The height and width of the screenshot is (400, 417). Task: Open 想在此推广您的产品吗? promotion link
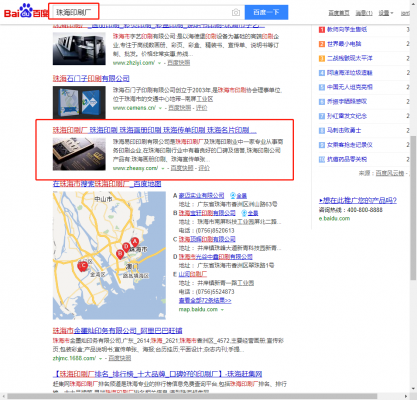coord(358,200)
